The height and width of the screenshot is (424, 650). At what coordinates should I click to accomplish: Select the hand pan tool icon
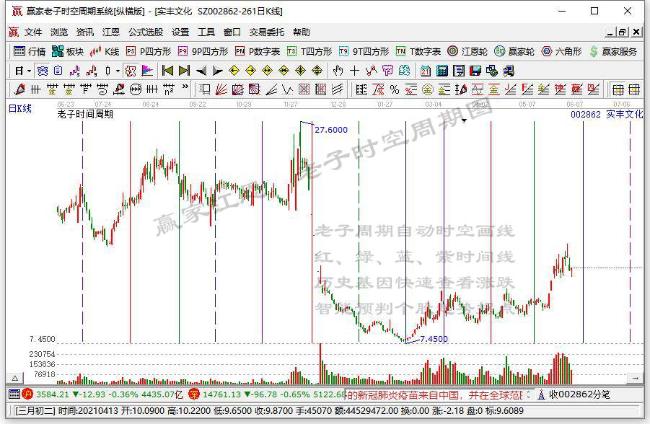pos(338,71)
